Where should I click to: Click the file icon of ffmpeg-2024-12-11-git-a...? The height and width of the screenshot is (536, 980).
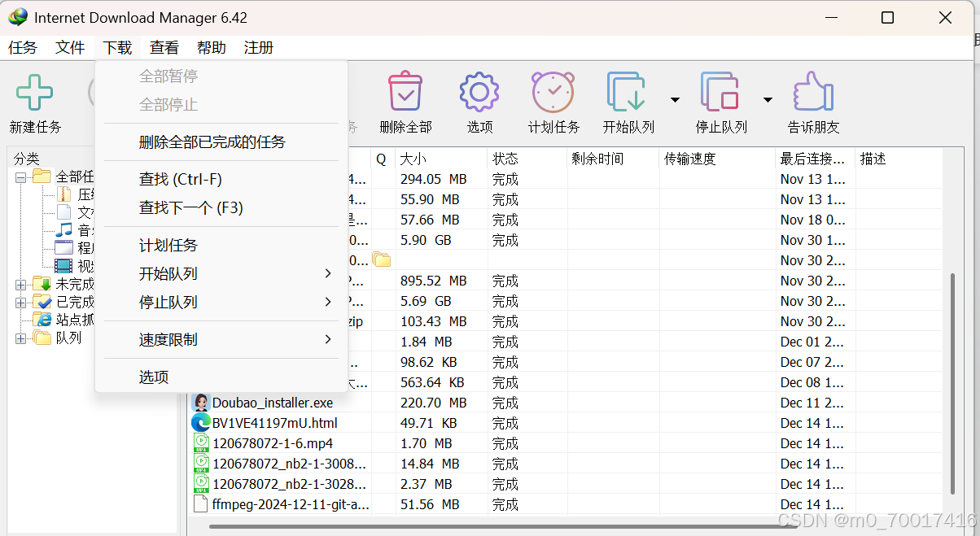coord(200,504)
